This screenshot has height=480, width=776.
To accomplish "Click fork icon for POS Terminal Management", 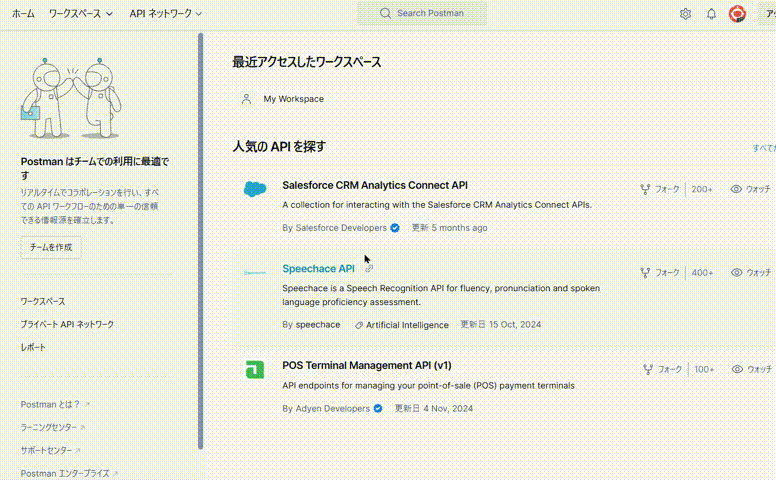I will [648, 369].
